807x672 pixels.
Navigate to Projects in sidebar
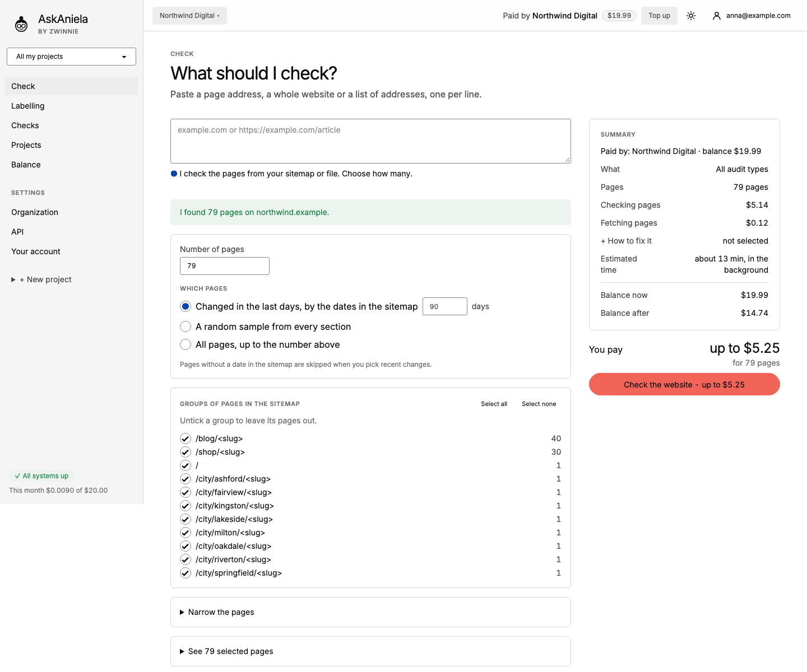point(71,145)
